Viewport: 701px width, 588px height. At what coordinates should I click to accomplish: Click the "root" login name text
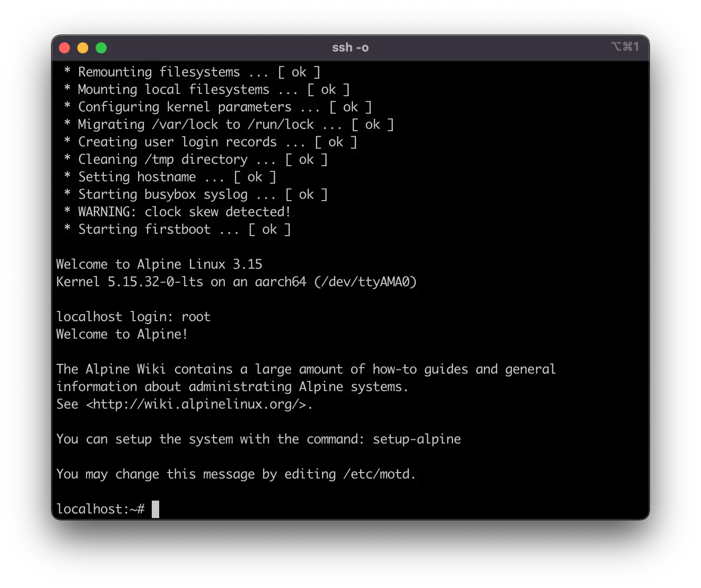(x=196, y=317)
